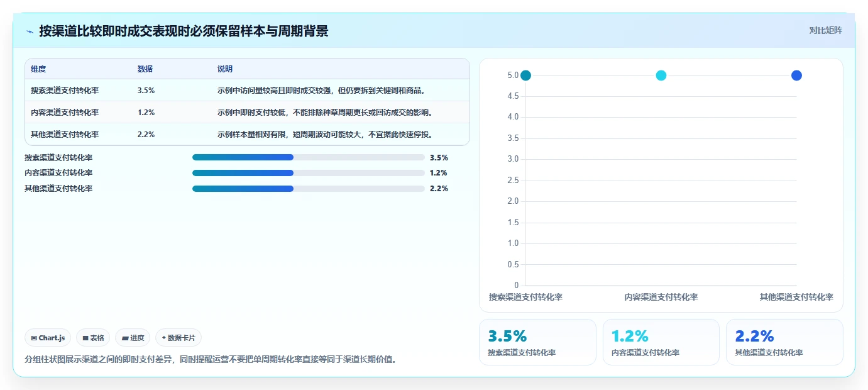The image size is (868, 390).
Task: Click the progress bar for 搜索渠道支付转化率
Action: coord(309,157)
